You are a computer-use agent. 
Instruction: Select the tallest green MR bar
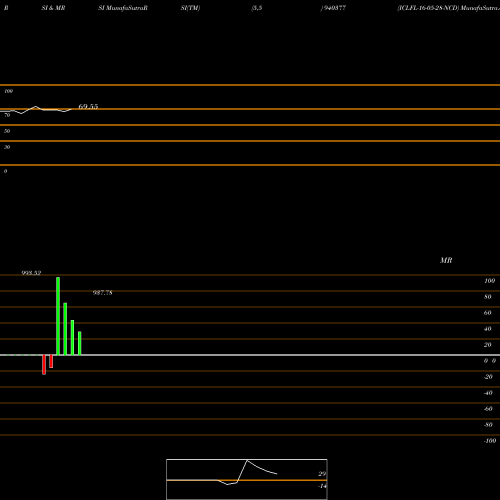tap(58, 316)
